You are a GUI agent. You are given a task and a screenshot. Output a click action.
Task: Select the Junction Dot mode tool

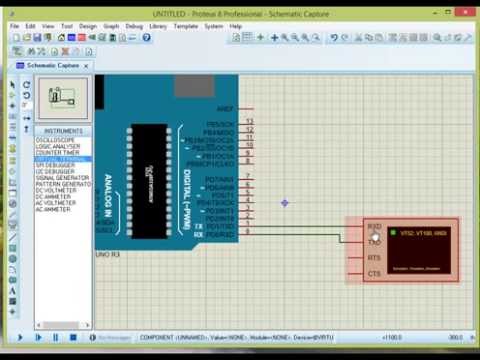[x=12, y=106]
